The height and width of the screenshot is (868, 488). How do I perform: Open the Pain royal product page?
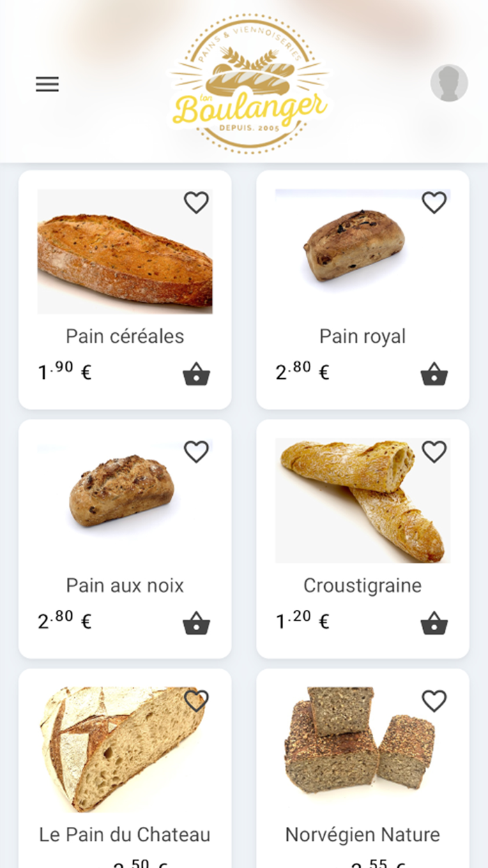[x=362, y=336]
